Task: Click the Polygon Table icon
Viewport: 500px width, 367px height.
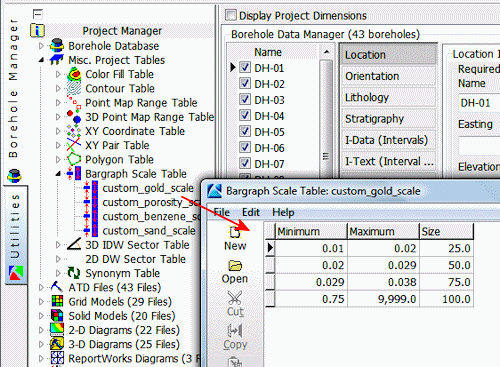Action: coord(74,159)
